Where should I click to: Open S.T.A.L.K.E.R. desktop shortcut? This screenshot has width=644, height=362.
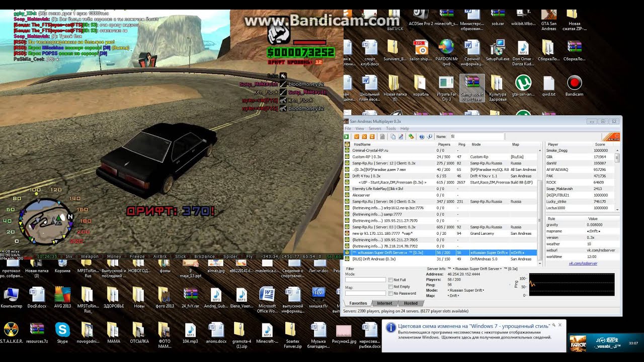12,333
